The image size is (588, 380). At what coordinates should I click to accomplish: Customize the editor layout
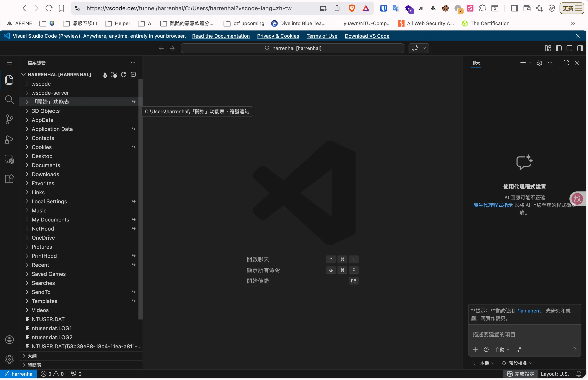(x=548, y=48)
